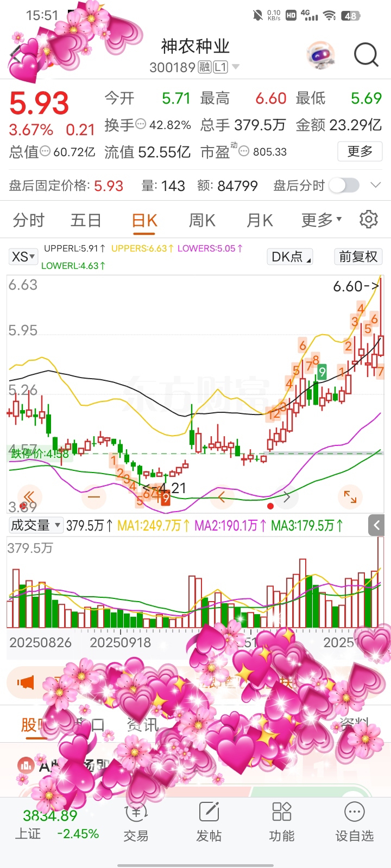Expand the after-hours row chevron
Image resolution: width=391 pixels, height=868 pixels.
(x=376, y=186)
